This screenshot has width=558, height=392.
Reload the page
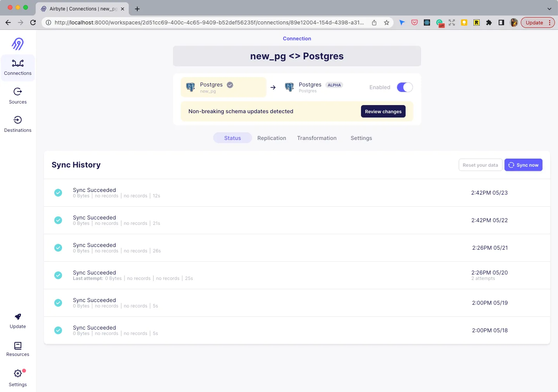pyautogui.click(x=33, y=22)
